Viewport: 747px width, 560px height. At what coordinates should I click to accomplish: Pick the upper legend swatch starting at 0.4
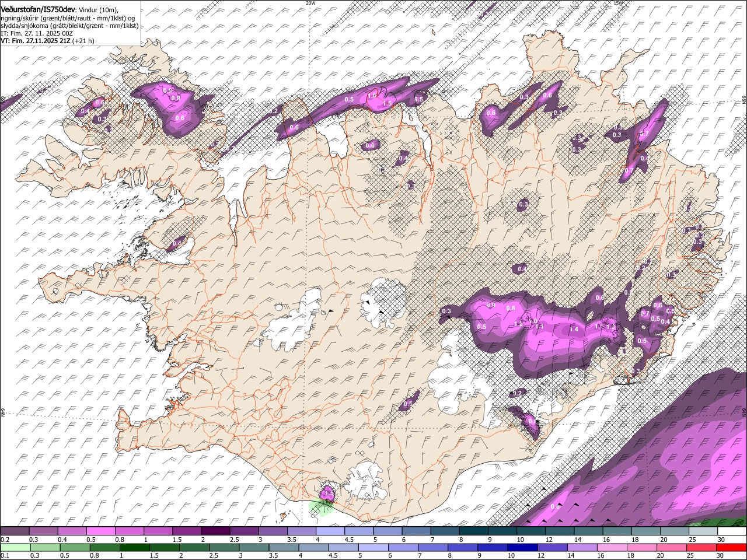[72, 531]
